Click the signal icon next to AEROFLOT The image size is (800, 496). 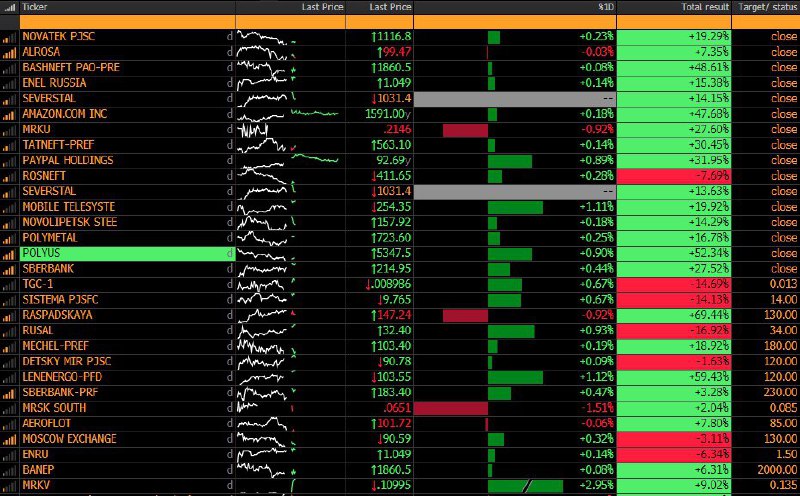point(9,424)
